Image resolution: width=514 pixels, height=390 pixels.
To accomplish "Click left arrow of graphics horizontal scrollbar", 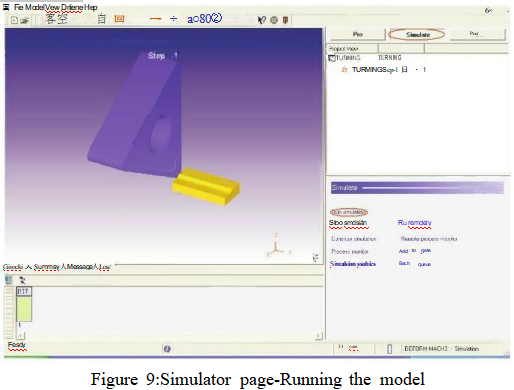I will [x=21, y=335].
